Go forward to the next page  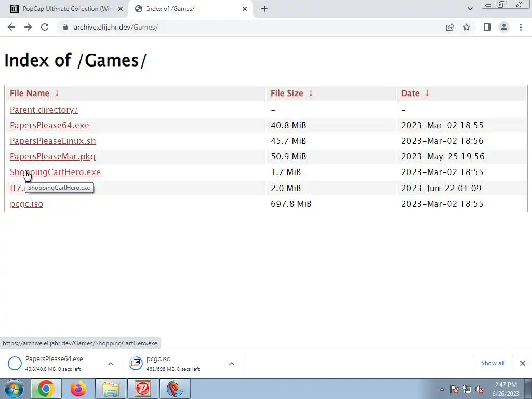tap(28, 27)
